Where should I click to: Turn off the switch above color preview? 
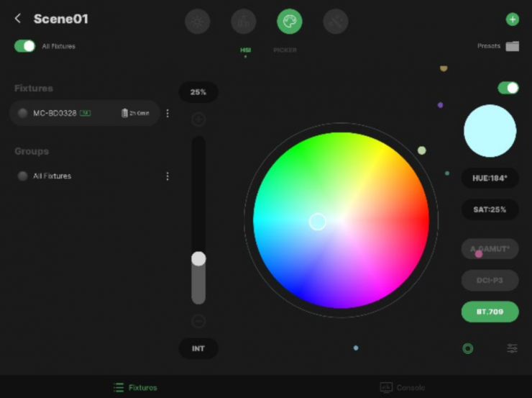pos(508,88)
